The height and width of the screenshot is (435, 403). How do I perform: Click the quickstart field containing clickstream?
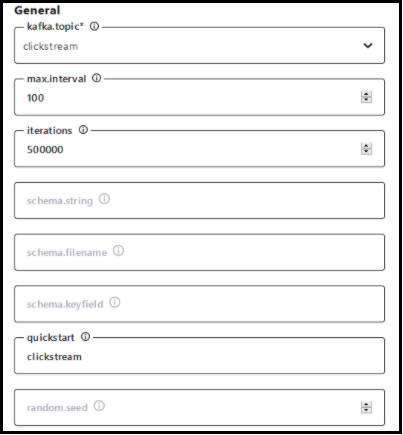tap(199, 356)
